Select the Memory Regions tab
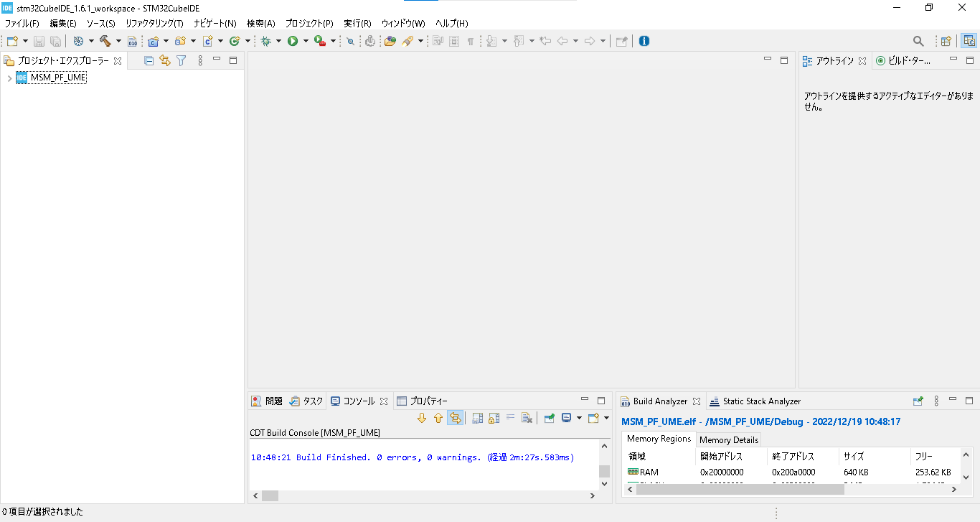Viewport: 980px width, 522px height. click(x=659, y=439)
